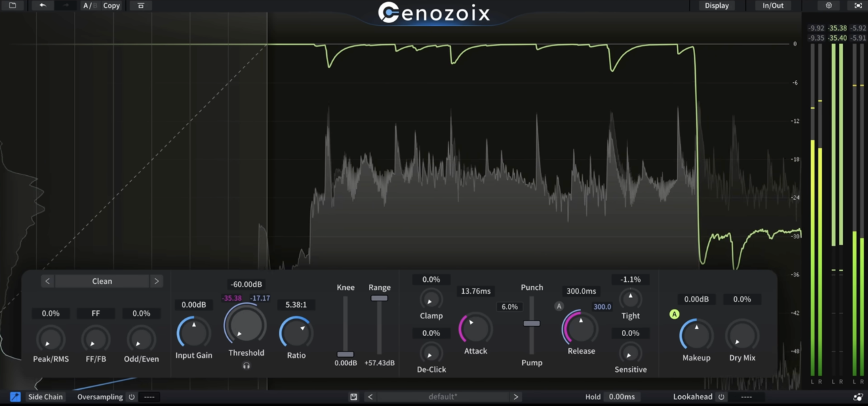This screenshot has width=868, height=406.
Task: Click the Input Gain 0.00dB value field
Action: [194, 305]
